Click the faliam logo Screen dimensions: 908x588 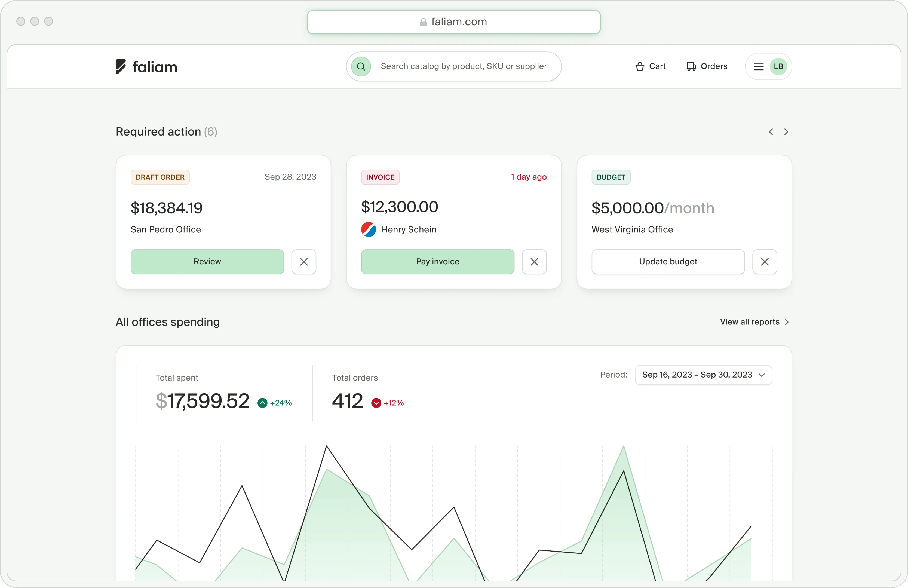click(146, 67)
